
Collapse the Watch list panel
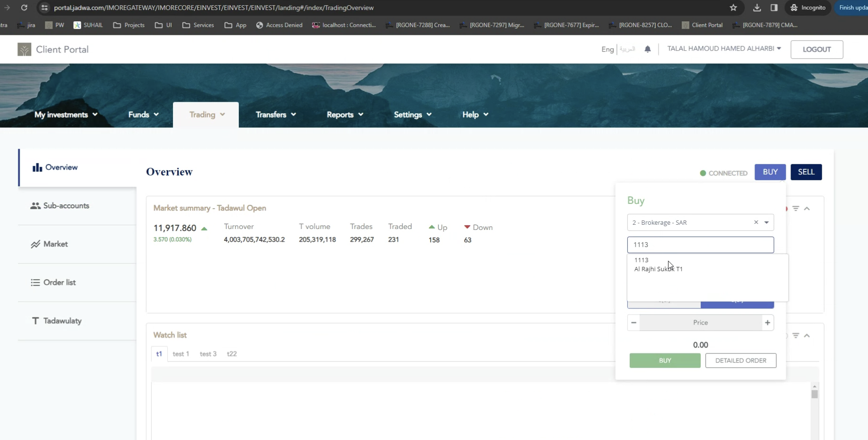[x=807, y=335]
